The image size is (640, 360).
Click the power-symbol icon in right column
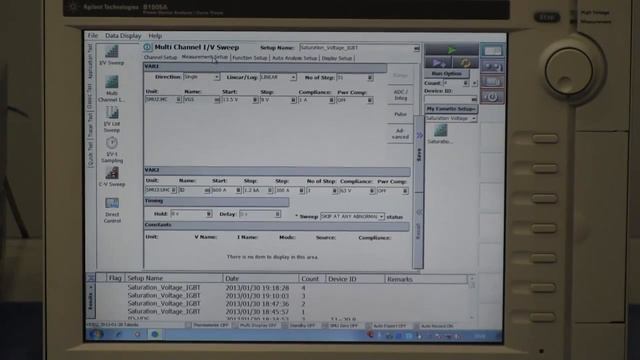click(x=492, y=97)
